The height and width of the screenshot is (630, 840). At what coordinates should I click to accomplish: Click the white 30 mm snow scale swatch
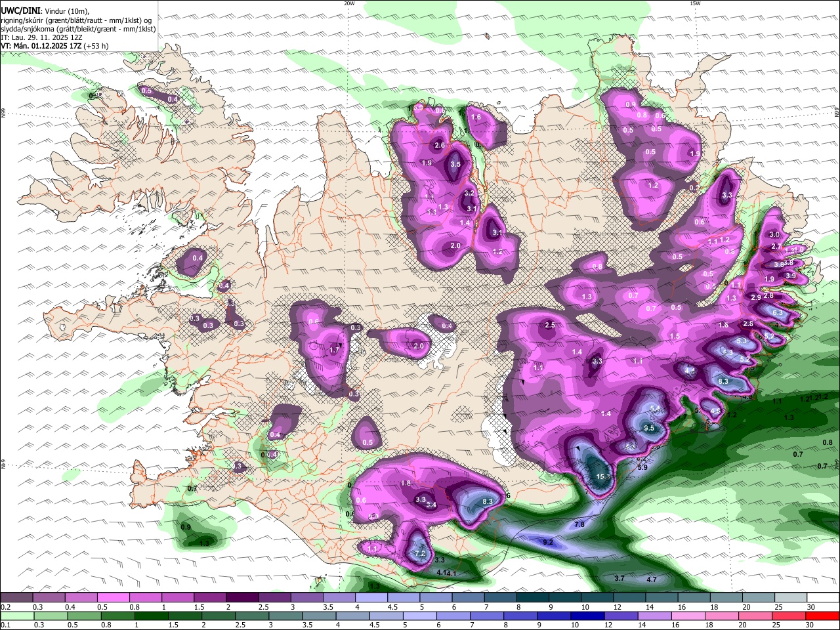[822, 598]
